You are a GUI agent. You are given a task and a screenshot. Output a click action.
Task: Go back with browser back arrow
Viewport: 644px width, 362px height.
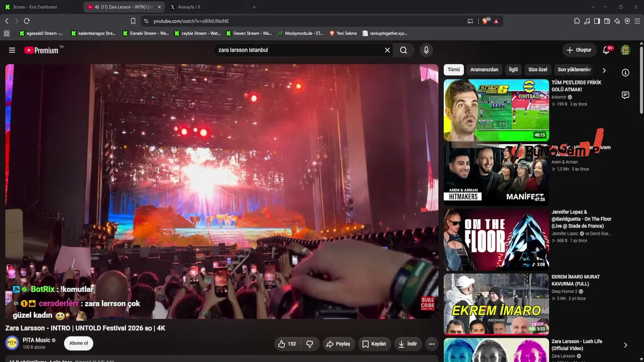pyautogui.click(x=7, y=21)
